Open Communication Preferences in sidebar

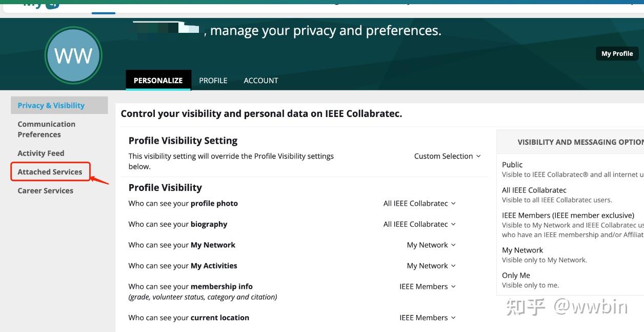pyautogui.click(x=47, y=129)
